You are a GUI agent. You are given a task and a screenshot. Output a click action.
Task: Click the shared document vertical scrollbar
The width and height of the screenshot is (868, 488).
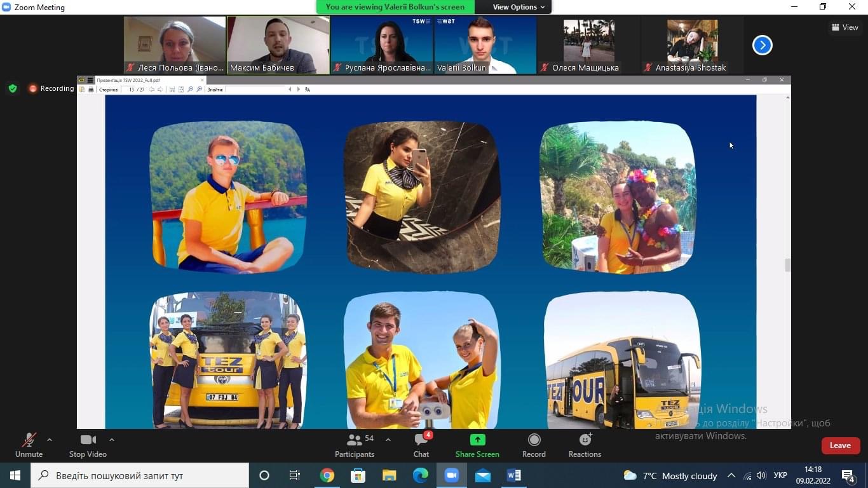click(788, 262)
